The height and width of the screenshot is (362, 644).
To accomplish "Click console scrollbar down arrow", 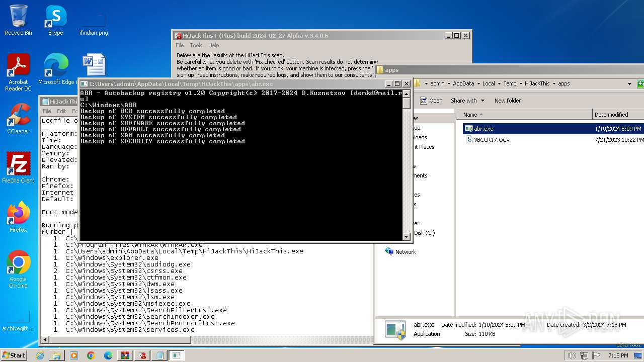I will pos(407,236).
